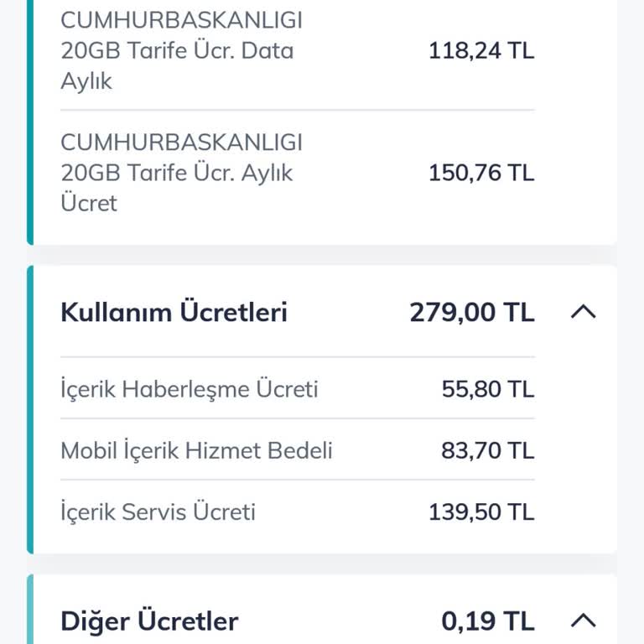Tap the 139,50 TL amount

(x=480, y=512)
